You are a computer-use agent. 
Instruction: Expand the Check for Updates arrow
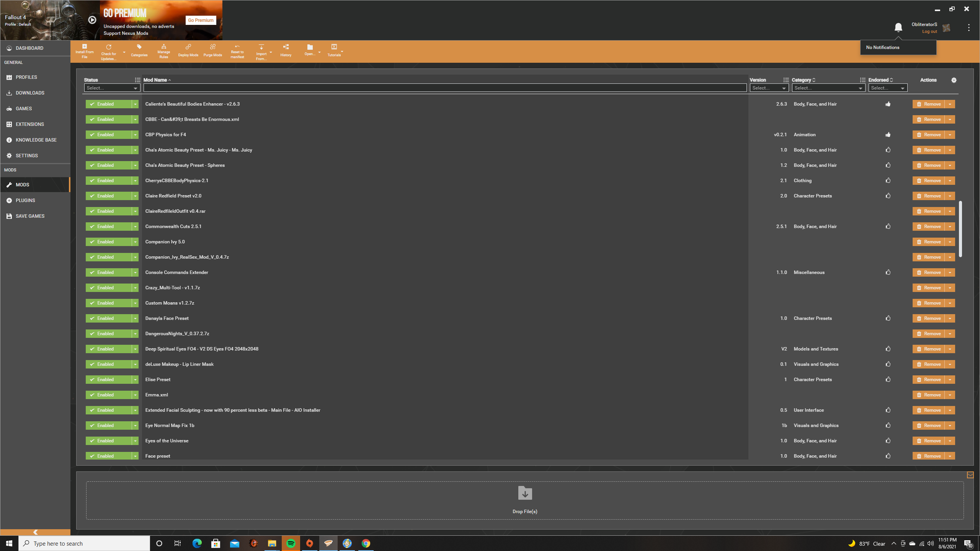tap(124, 52)
